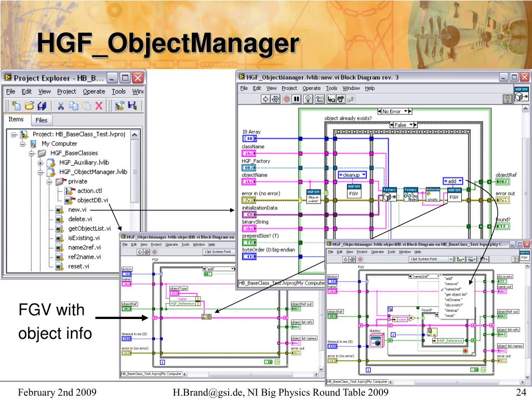Select "get object list" in case popup list
This screenshot has height=399, width=532.
[x=456, y=295]
